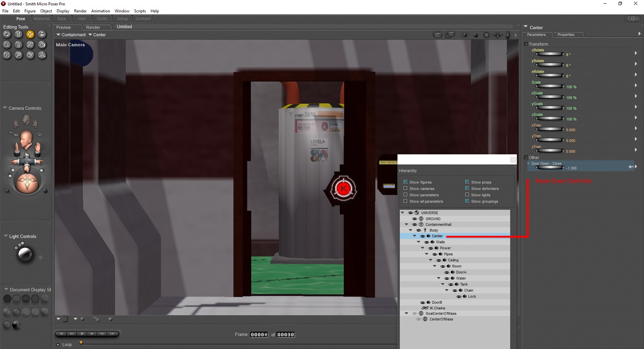
Task: Select the View Magnifier tool
Action: coord(19,55)
